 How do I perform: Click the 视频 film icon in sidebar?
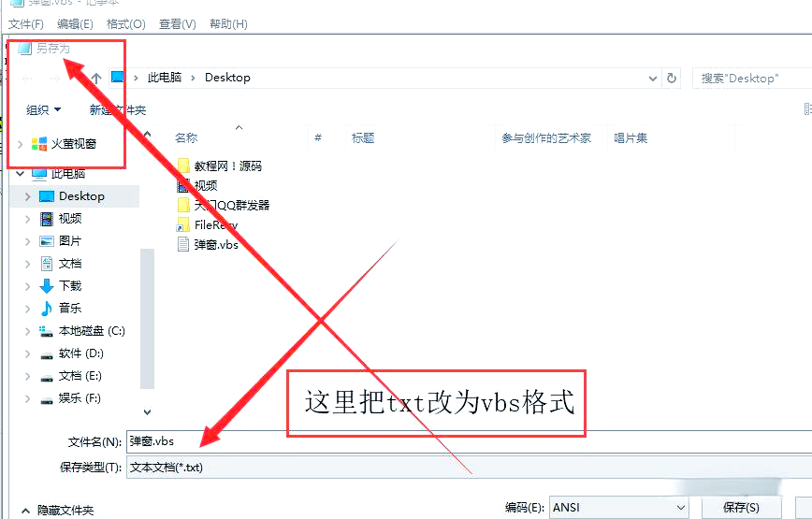click(47, 219)
